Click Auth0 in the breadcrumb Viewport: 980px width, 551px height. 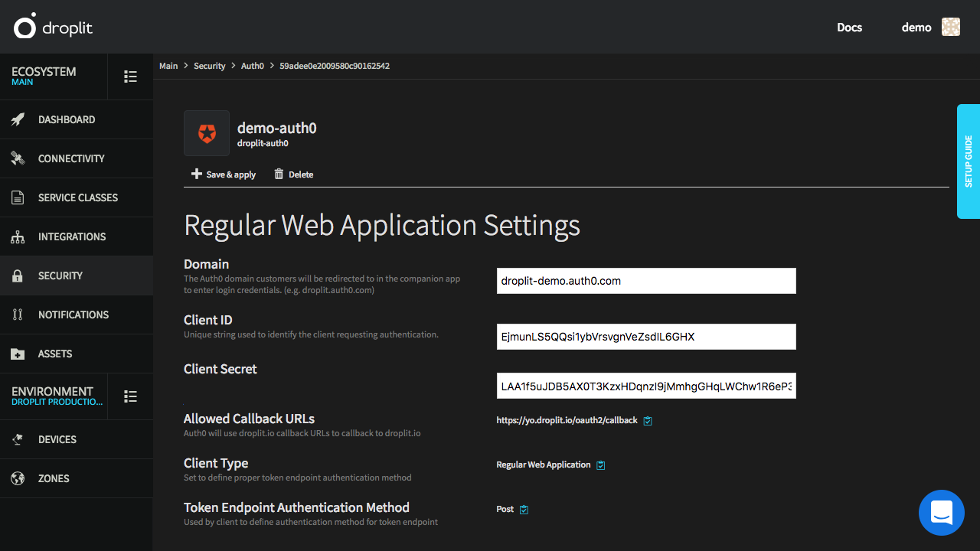point(253,66)
